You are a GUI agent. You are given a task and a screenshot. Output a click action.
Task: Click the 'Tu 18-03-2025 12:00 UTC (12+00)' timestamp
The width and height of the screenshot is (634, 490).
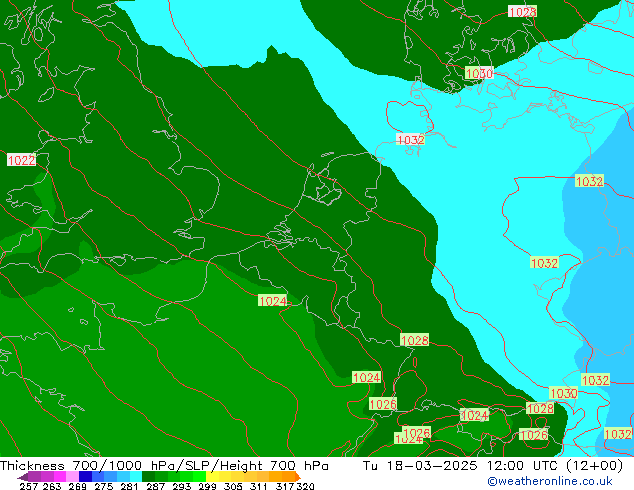click(x=492, y=466)
